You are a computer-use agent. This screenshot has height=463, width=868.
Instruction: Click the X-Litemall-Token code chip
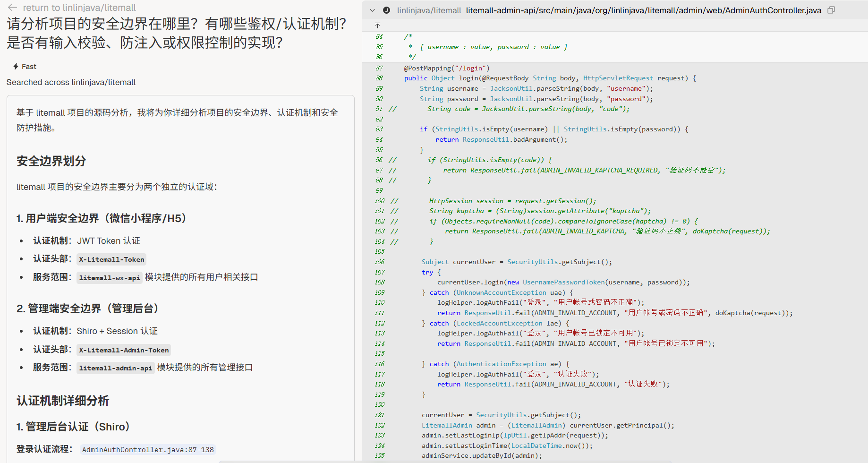(x=111, y=259)
